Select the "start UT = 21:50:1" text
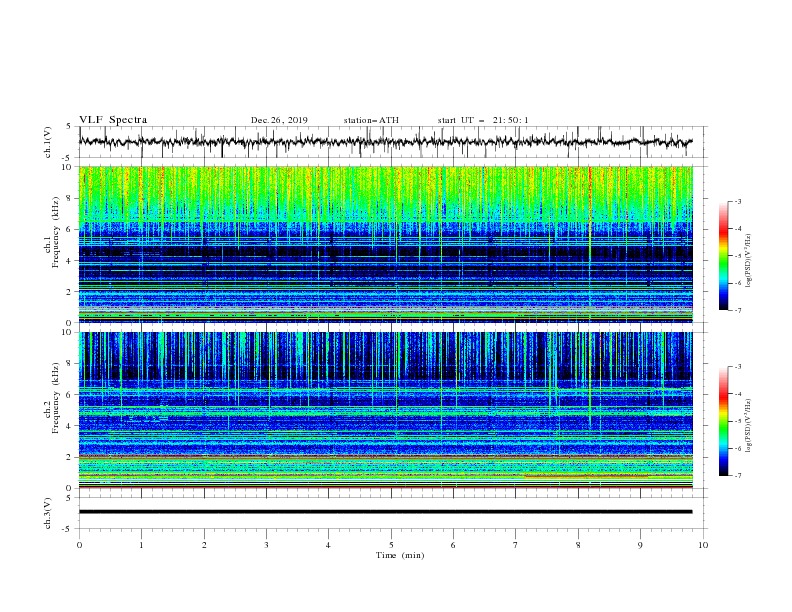 coord(483,120)
